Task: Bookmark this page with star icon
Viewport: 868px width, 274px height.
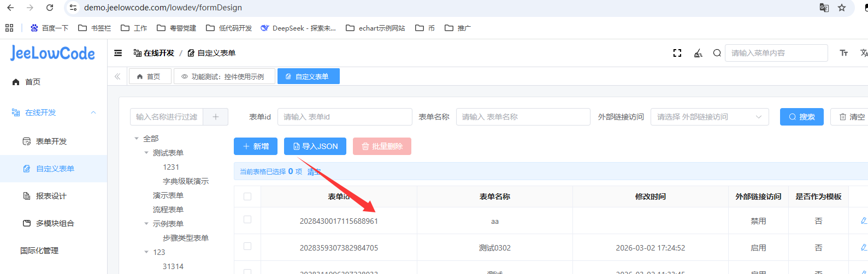Action: [x=841, y=8]
